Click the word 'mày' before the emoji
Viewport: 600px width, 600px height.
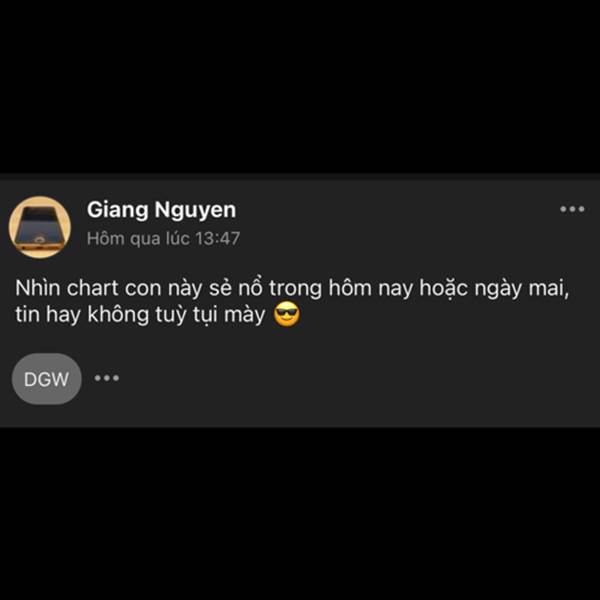[x=245, y=316]
